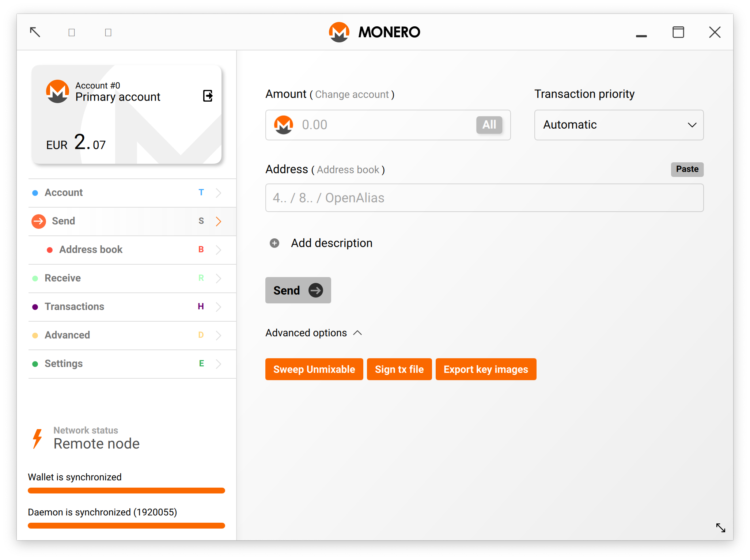Expand the Settings menu chevron
The image size is (750, 560).
click(219, 364)
